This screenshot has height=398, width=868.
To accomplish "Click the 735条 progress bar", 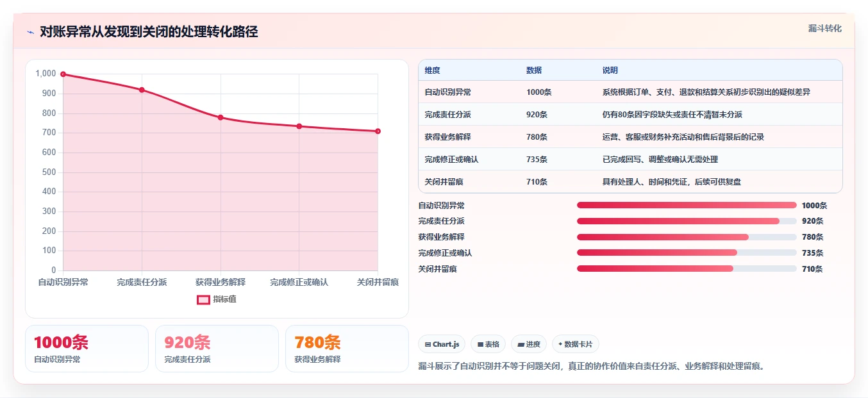I will [x=687, y=253].
